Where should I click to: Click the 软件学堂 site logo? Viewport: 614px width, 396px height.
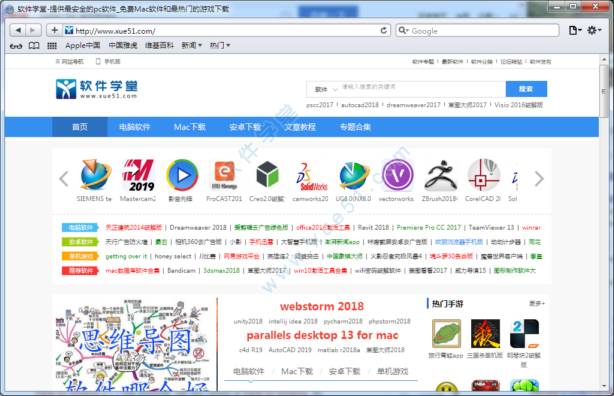[97, 89]
